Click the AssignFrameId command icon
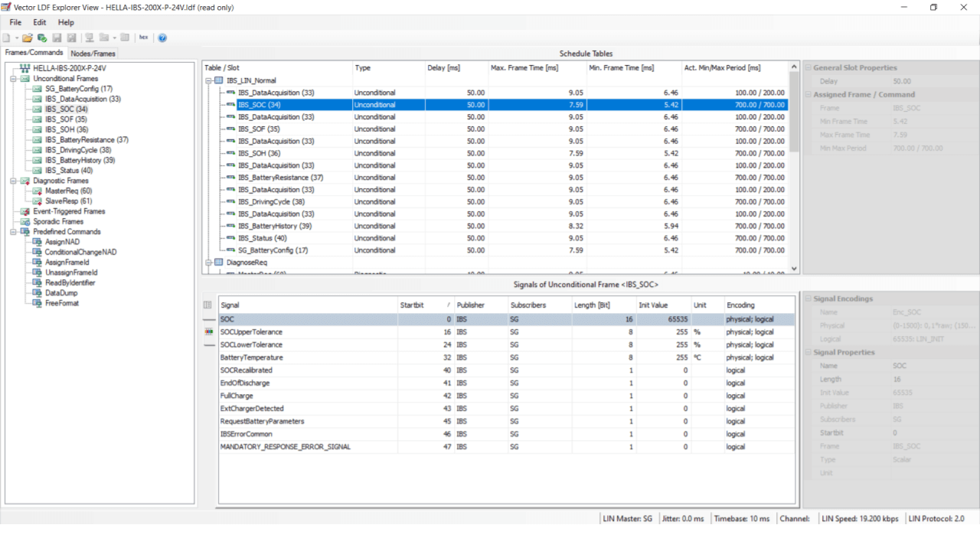Screen dimensions: 980x551 click(37, 262)
